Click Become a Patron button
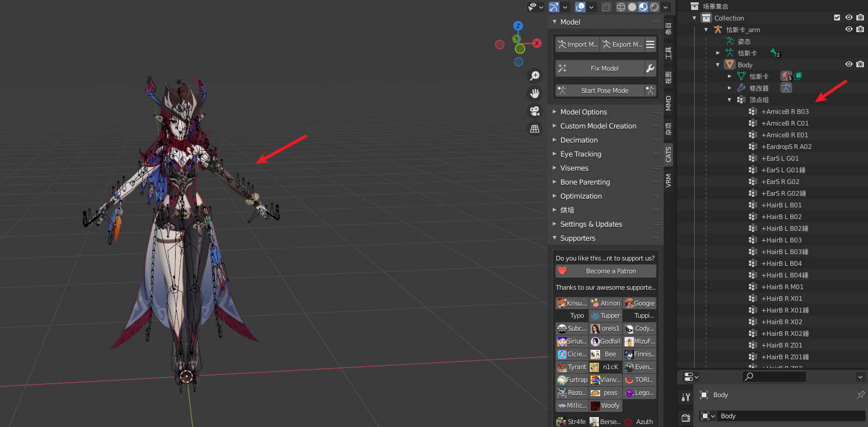This screenshot has width=868, height=427. [606, 271]
